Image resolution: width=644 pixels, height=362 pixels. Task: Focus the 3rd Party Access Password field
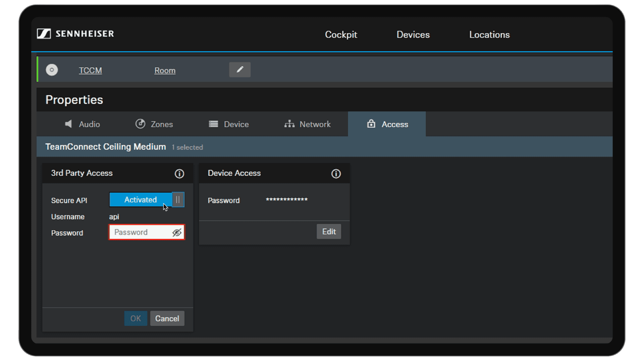147,232
